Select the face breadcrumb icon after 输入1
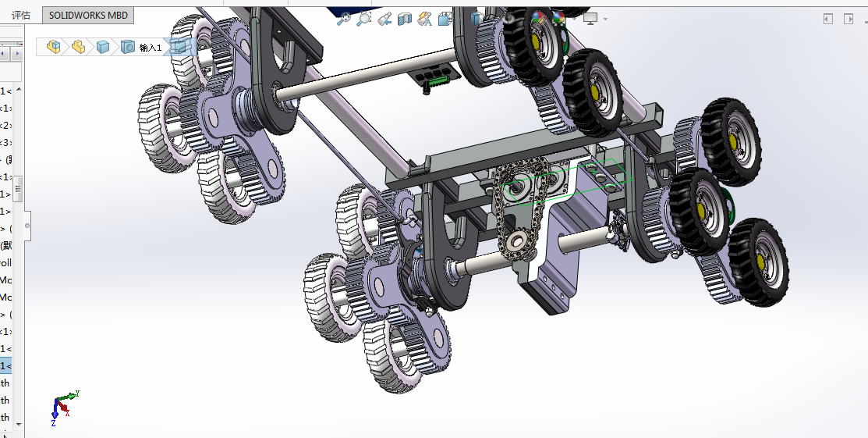This screenshot has height=438, width=868. pyautogui.click(x=178, y=47)
